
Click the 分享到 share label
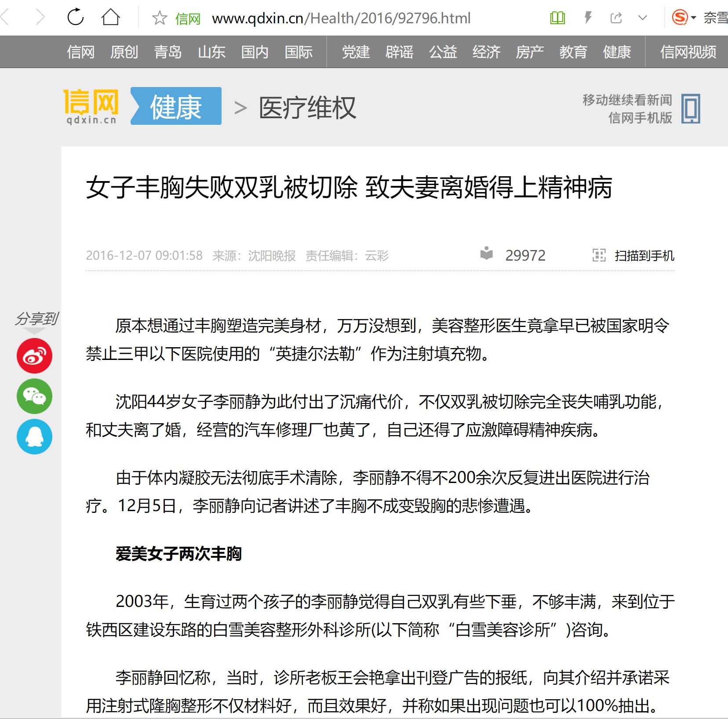tap(37, 319)
